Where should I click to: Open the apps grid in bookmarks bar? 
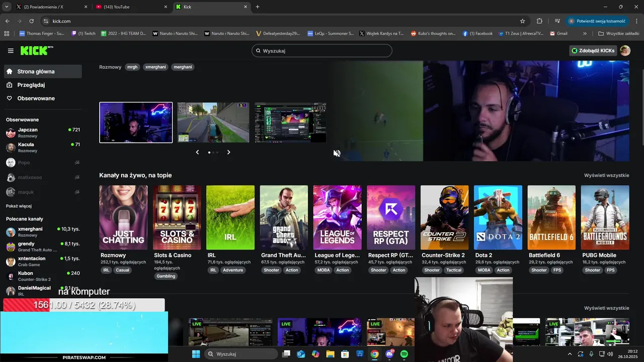tap(7, 34)
